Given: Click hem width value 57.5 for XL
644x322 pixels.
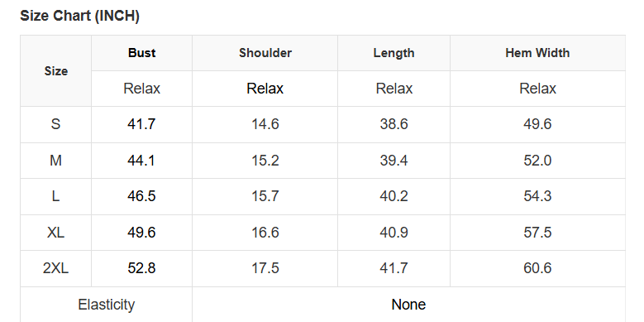Looking at the screenshot, I should point(537,233).
